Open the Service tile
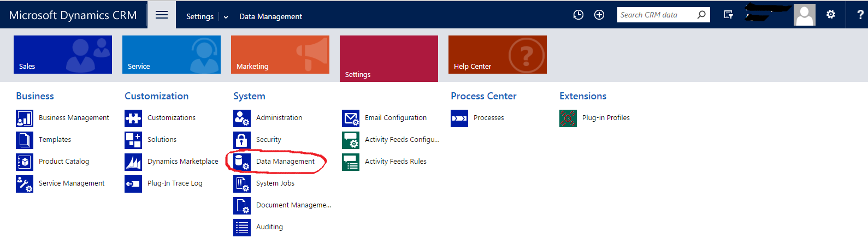This screenshot has height=250, width=868. (172, 55)
